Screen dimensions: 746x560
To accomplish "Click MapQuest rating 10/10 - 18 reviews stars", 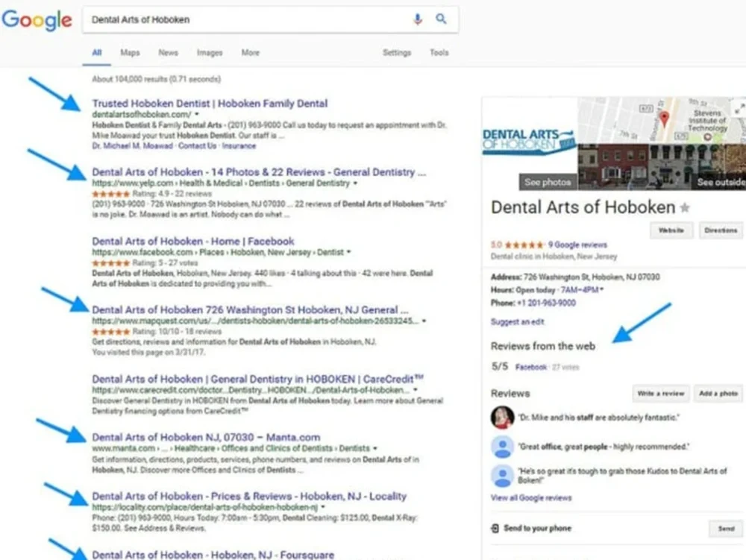I will (110, 332).
